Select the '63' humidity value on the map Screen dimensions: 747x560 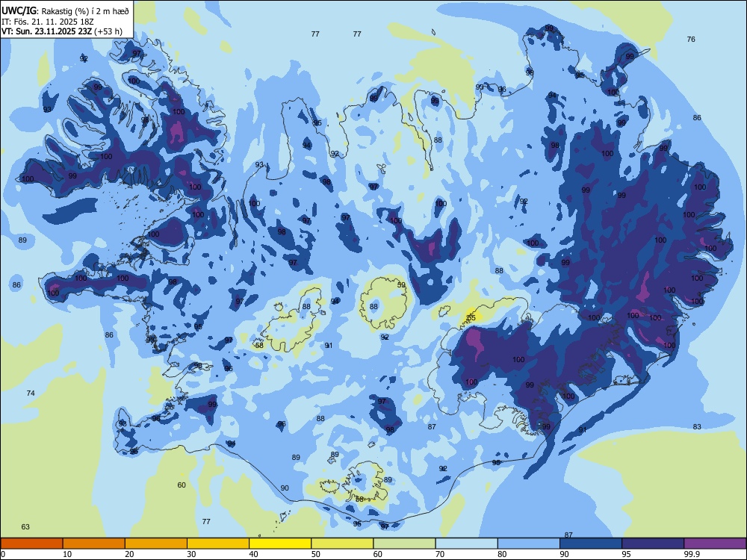tap(25, 526)
